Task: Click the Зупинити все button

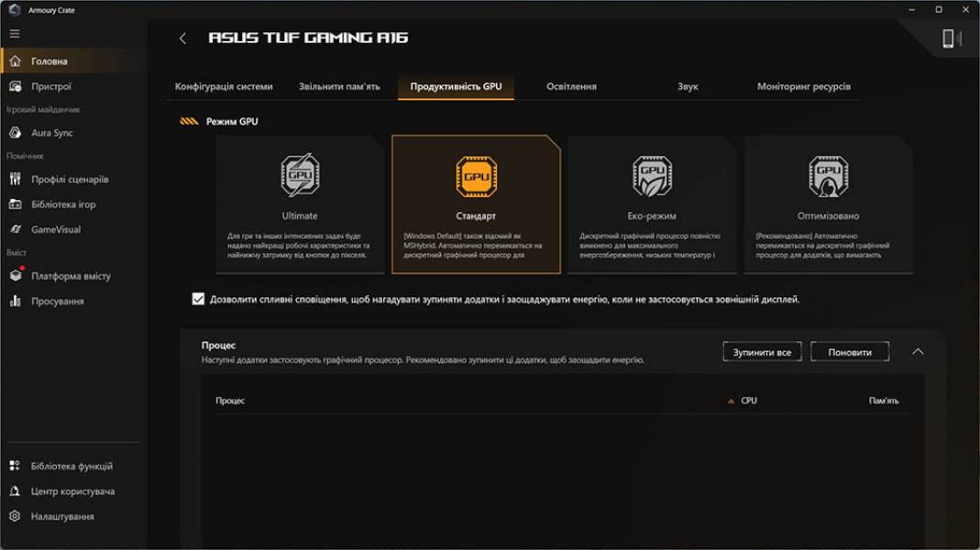Action: click(x=762, y=352)
